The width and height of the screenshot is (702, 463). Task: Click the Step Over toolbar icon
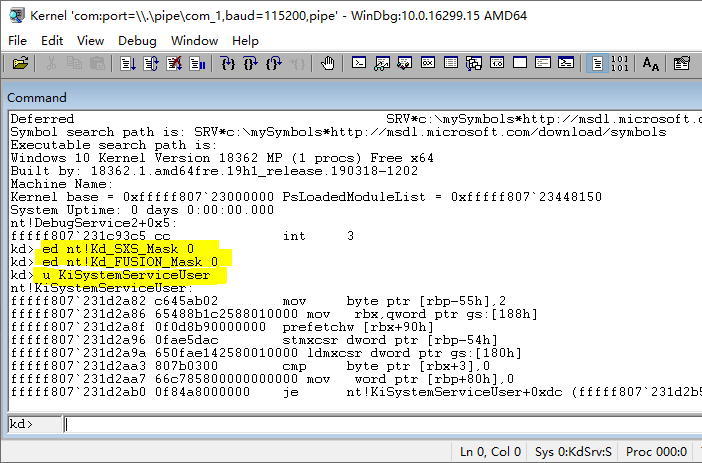click(251, 64)
